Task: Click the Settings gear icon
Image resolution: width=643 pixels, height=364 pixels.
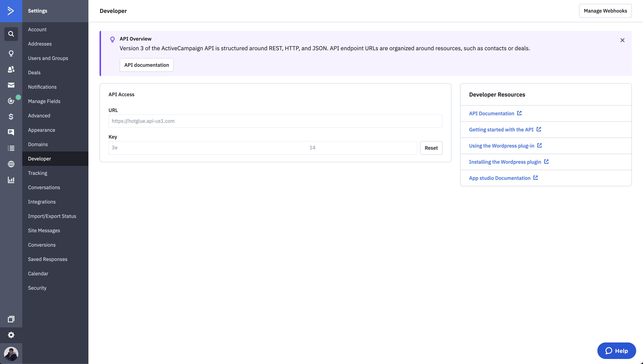Action: [11, 335]
